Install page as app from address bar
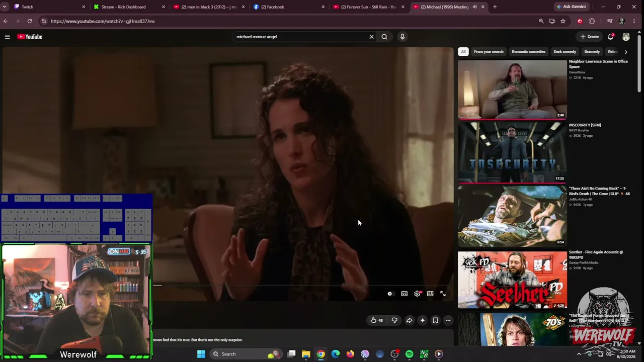The height and width of the screenshot is (362, 644). coord(552,21)
